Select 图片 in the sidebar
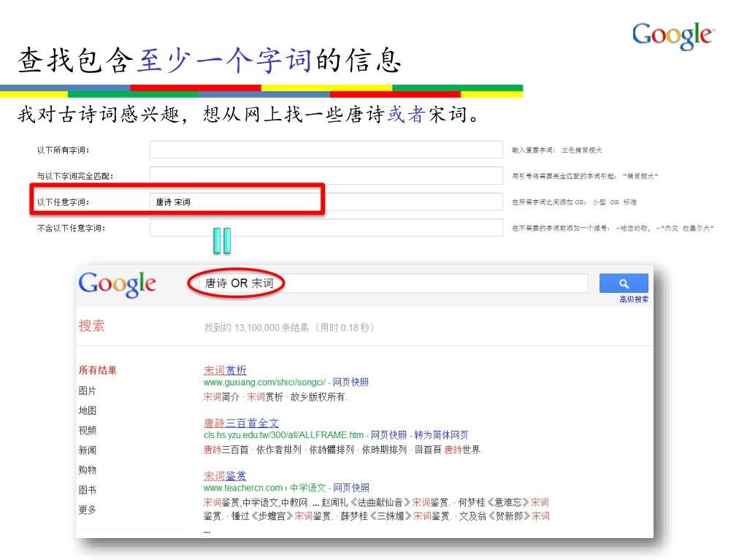 pos(87,391)
